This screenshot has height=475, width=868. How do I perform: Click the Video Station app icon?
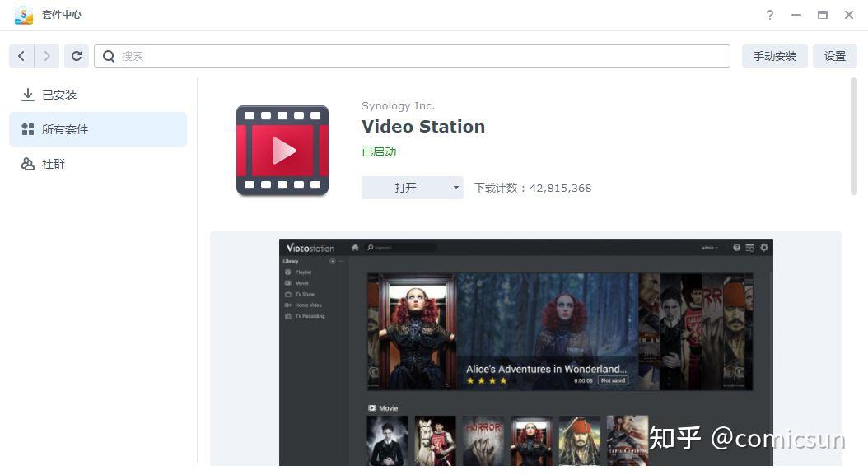[x=282, y=151]
